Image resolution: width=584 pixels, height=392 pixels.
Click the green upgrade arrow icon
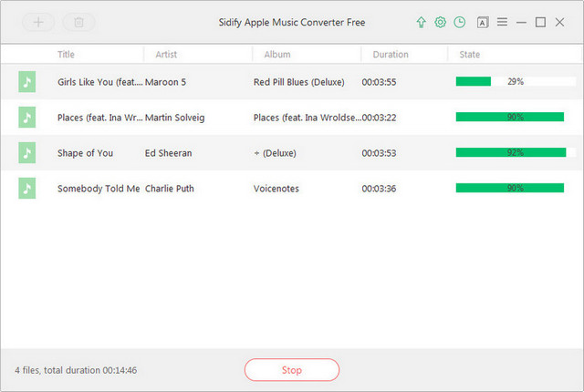(421, 22)
